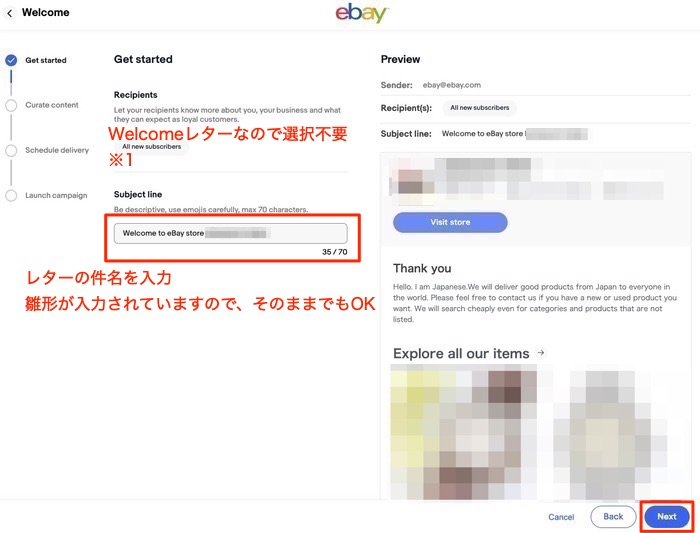Click the arrow next to Explore all our items
The image size is (700, 533).
(x=541, y=353)
